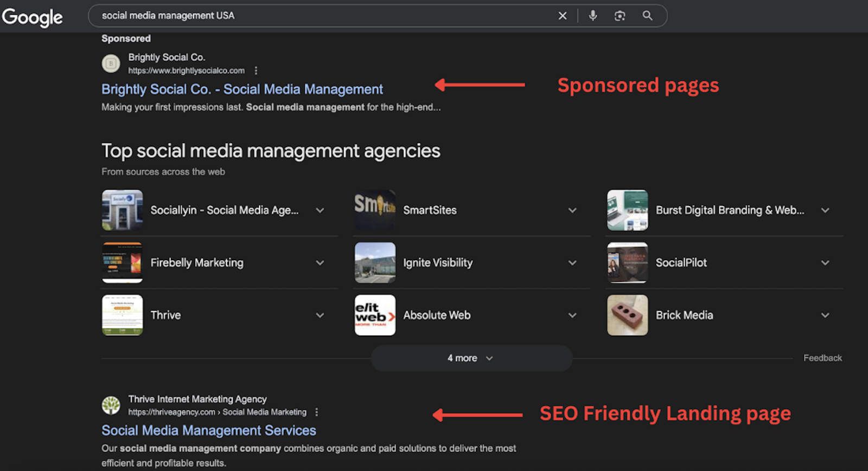This screenshot has width=868, height=471.
Task: Click SocialPilot thumbnail image
Action: (627, 262)
